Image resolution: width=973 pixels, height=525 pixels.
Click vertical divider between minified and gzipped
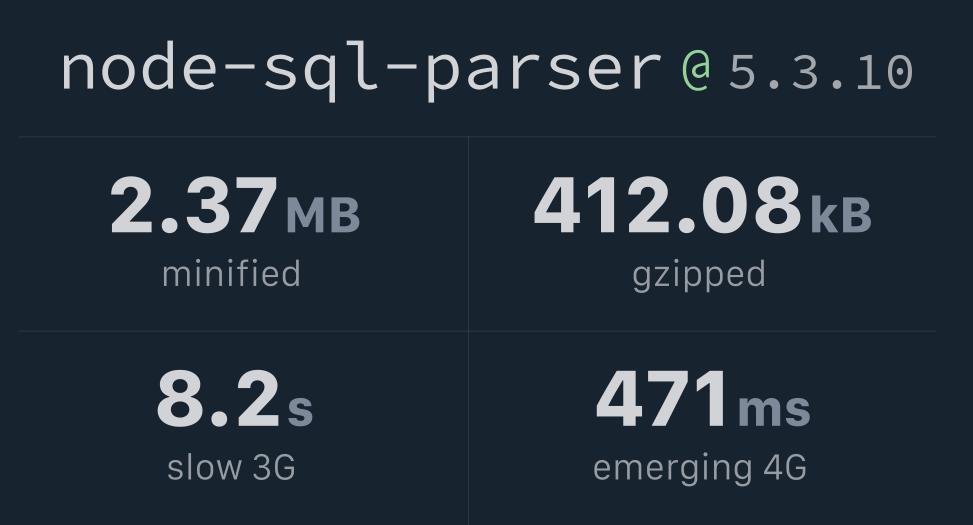click(x=469, y=233)
